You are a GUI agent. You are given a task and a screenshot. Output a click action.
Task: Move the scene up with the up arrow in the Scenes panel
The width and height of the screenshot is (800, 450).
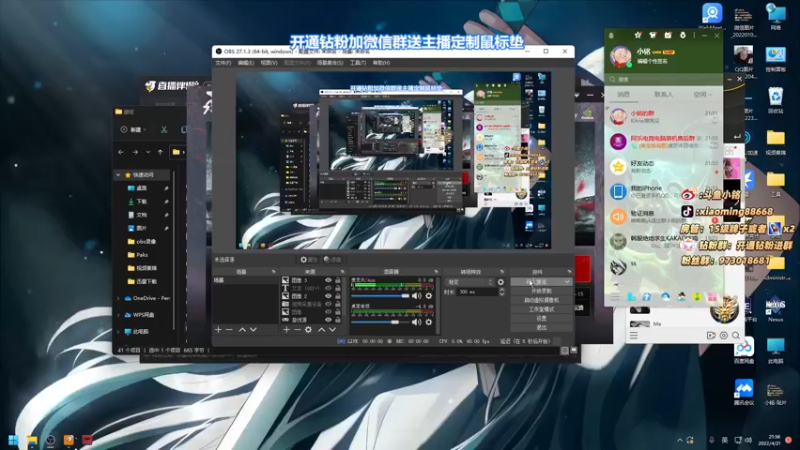(242, 330)
